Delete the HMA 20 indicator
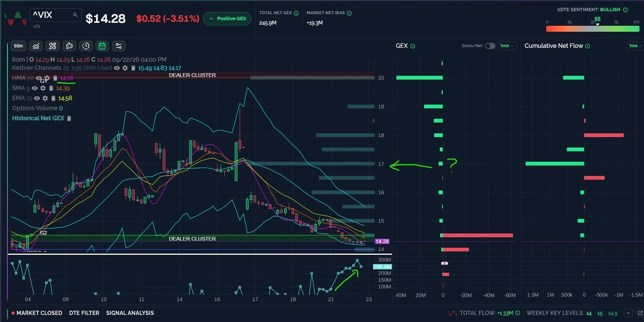The width and height of the screenshot is (644, 322). pos(55,78)
